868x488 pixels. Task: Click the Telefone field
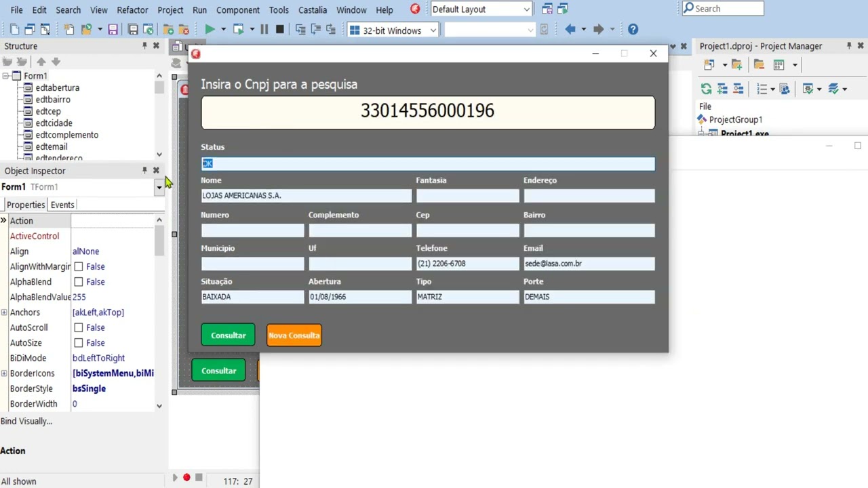tap(467, 264)
